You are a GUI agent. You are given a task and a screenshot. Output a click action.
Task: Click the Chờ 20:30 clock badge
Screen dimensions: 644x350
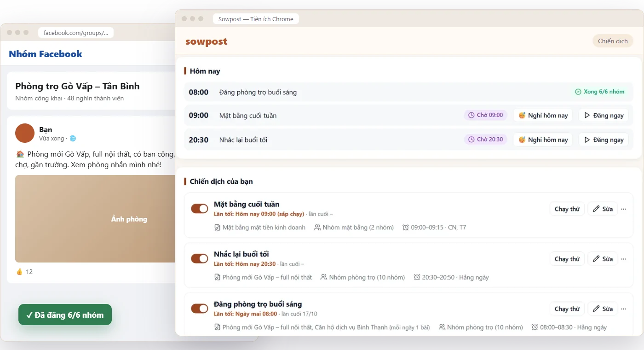[485, 139]
